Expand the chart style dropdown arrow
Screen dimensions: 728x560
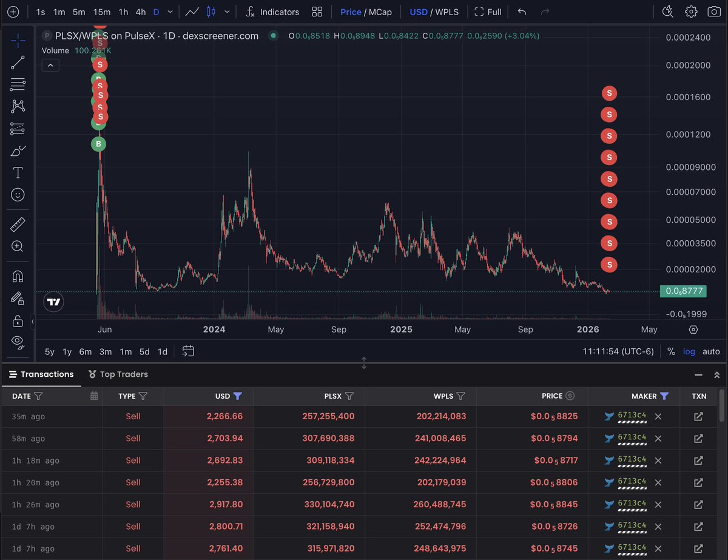pos(227,12)
